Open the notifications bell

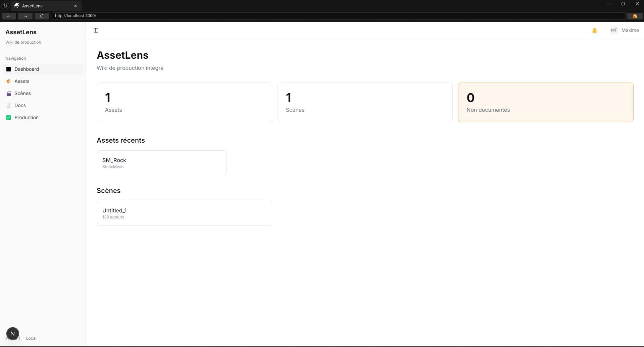pos(594,31)
